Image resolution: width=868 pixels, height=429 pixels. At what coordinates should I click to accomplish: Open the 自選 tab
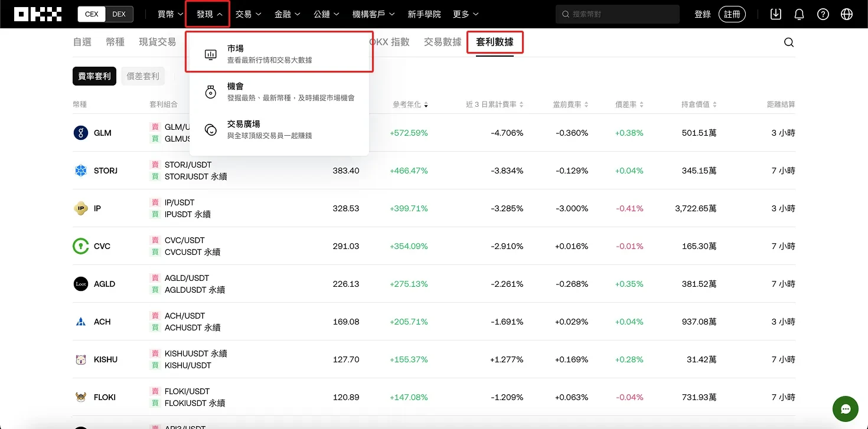pos(82,42)
